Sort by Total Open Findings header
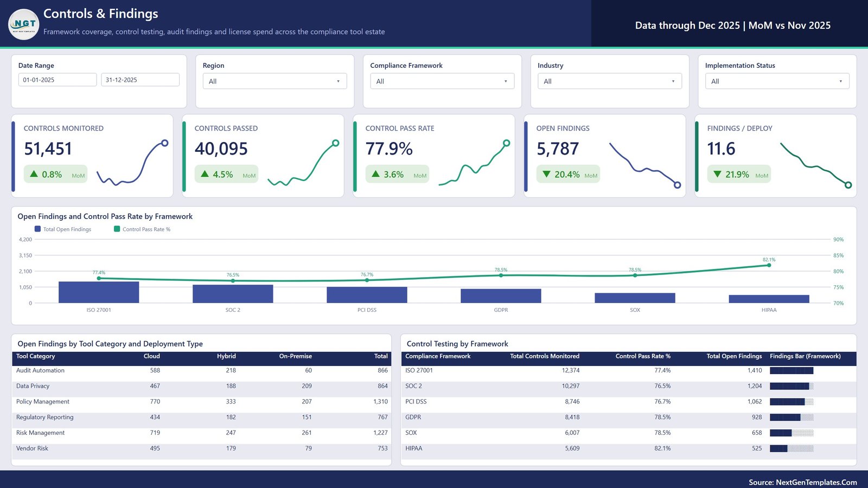 734,356
